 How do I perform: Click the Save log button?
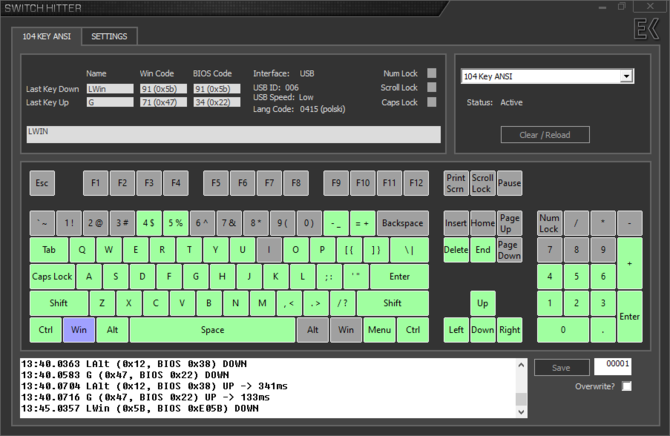[561, 368]
